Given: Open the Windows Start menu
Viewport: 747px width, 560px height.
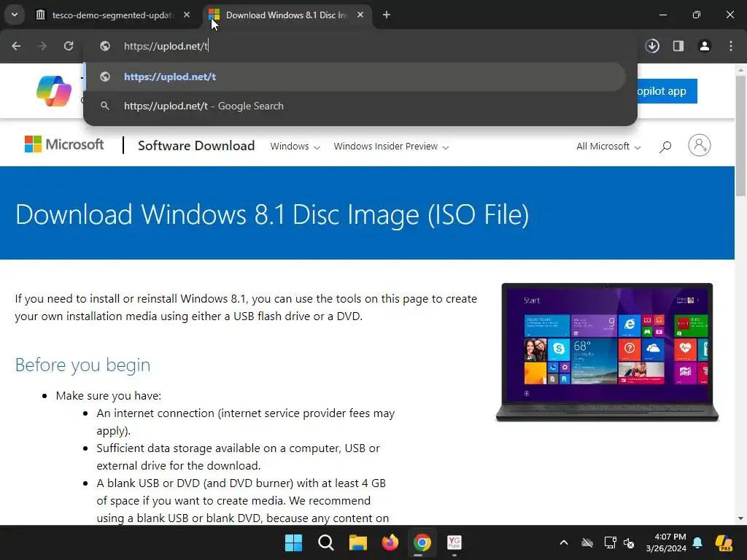Looking at the screenshot, I should [x=293, y=542].
